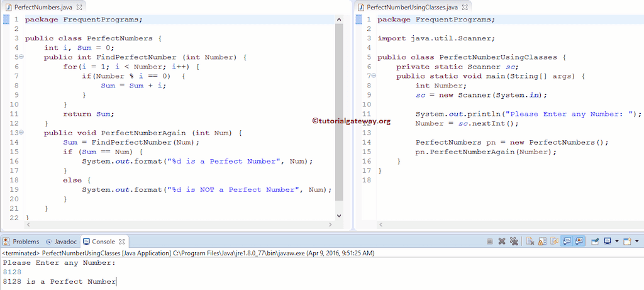Switch to the PerfectNumberUsingClasses.java editor tab
This screenshot has height=290, width=644.
coord(412,7)
